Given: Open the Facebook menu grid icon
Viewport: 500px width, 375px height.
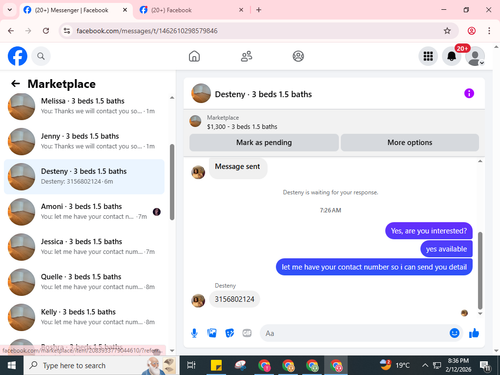Looking at the screenshot, I should pyautogui.click(x=428, y=56).
